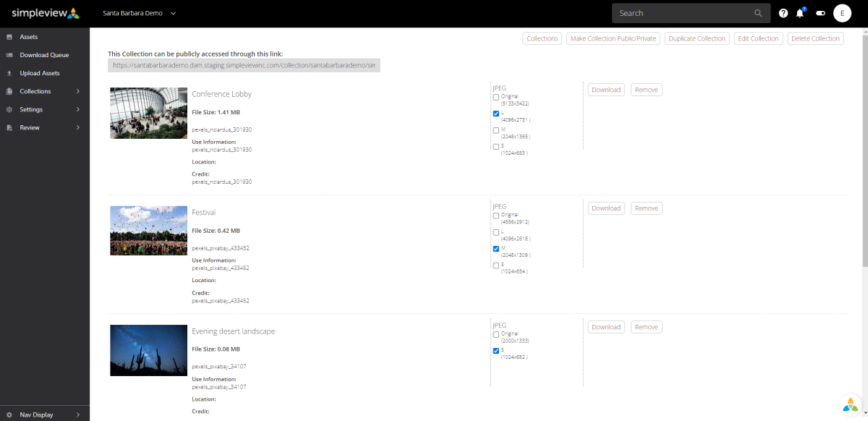The image size is (868, 421).
Task: Remove Conference Lobby from collection
Action: (x=647, y=90)
